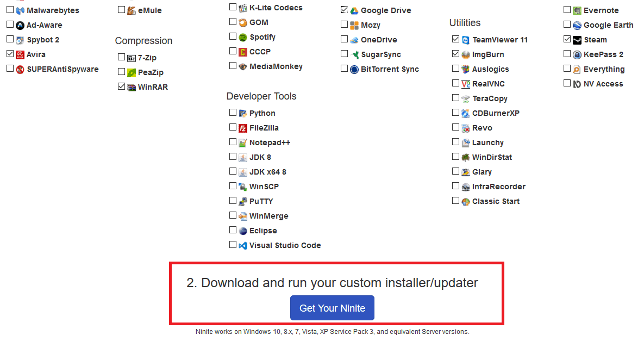
Task: Click the Spybot 2 icon
Action: pos(20,40)
